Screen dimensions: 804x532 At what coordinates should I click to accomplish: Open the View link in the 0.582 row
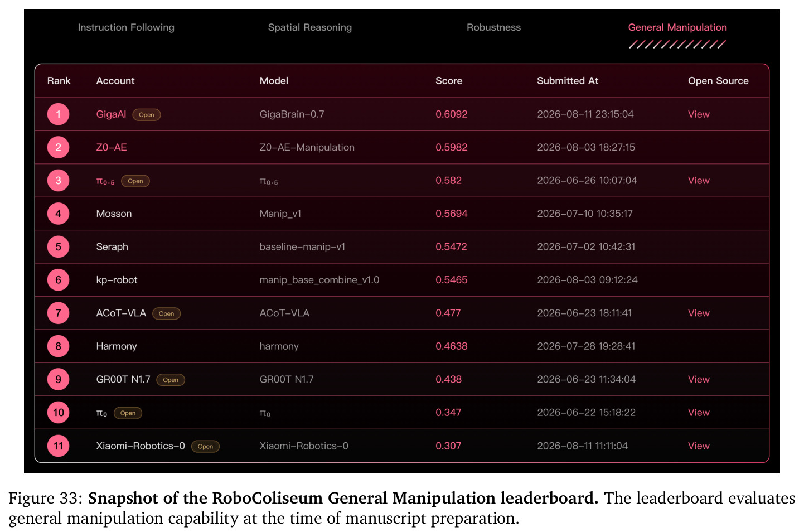(699, 181)
